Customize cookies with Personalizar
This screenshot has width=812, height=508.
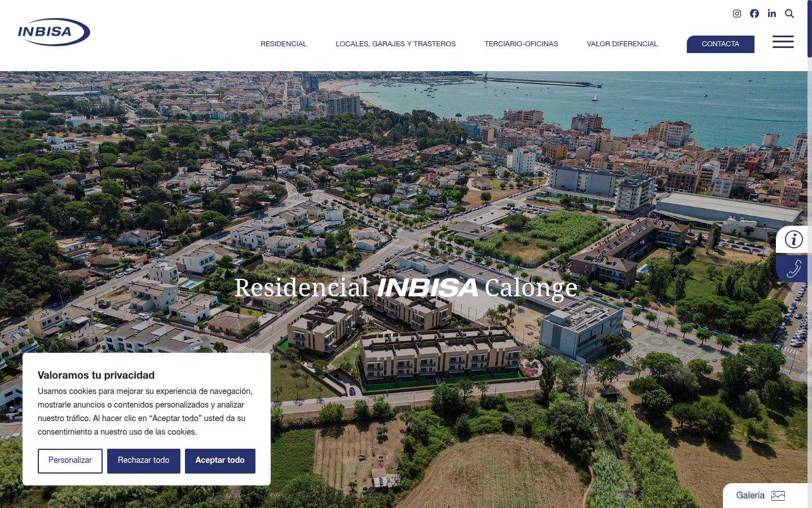click(70, 461)
